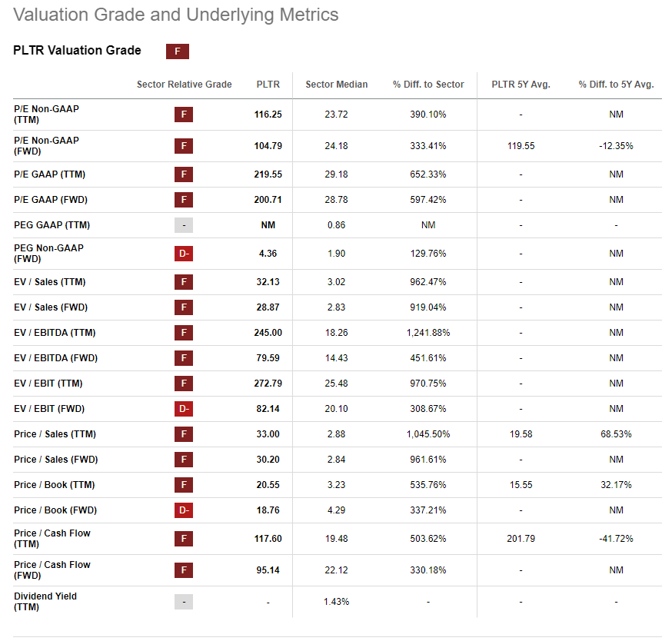Select the grey dash badge for PEG GAAP (TTM)
The height and width of the screenshot is (641, 672).
pos(184,225)
